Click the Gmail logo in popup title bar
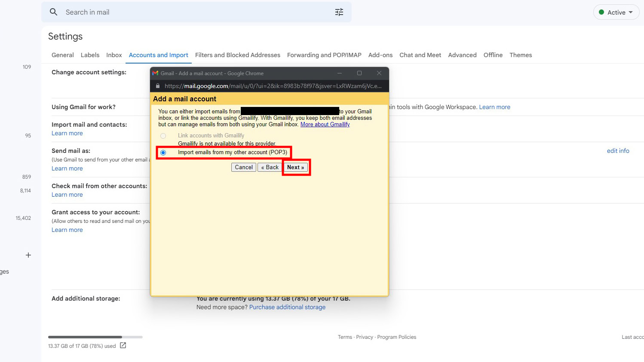The height and width of the screenshot is (362, 644). pyautogui.click(x=155, y=73)
